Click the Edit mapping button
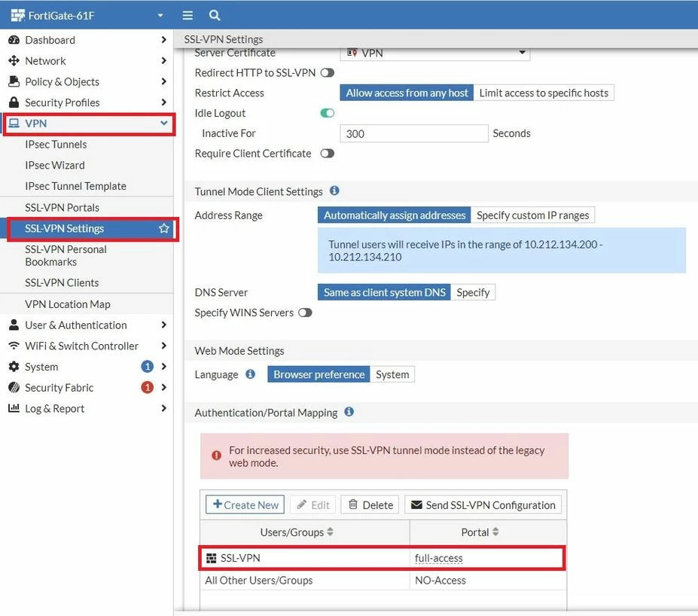Screen dimensions: 698x616 coord(313,505)
